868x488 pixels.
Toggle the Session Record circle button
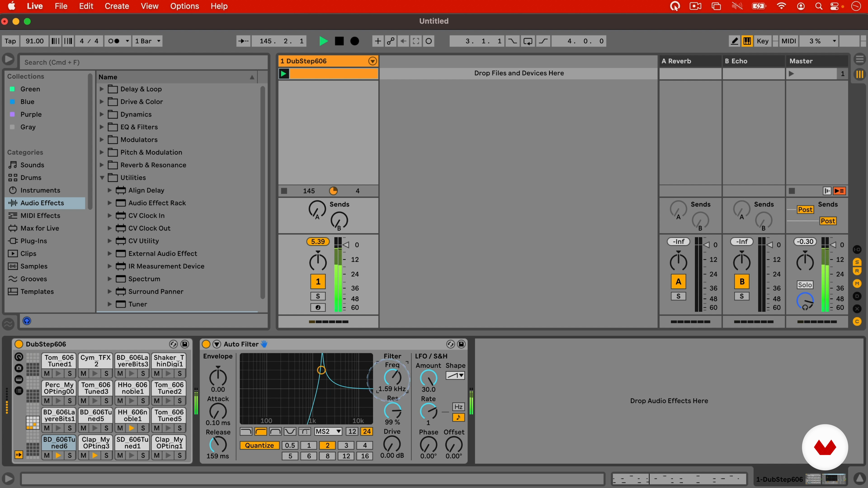click(429, 41)
